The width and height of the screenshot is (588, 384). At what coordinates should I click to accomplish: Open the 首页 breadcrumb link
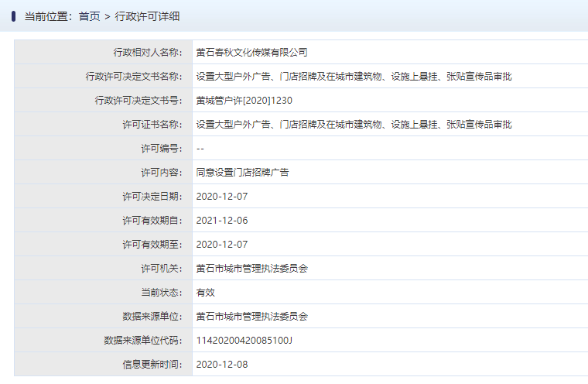tap(89, 16)
